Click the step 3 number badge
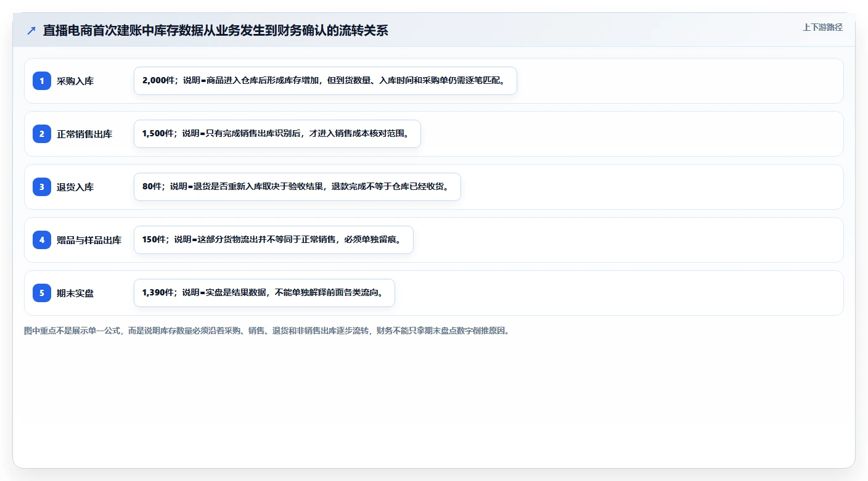 pyautogui.click(x=42, y=187)
